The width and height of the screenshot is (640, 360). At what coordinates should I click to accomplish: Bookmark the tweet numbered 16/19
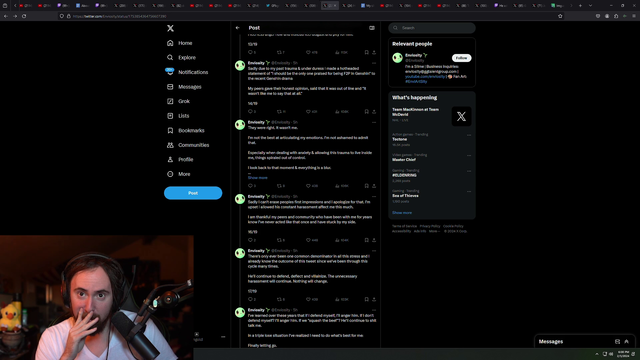click(367, 240)
